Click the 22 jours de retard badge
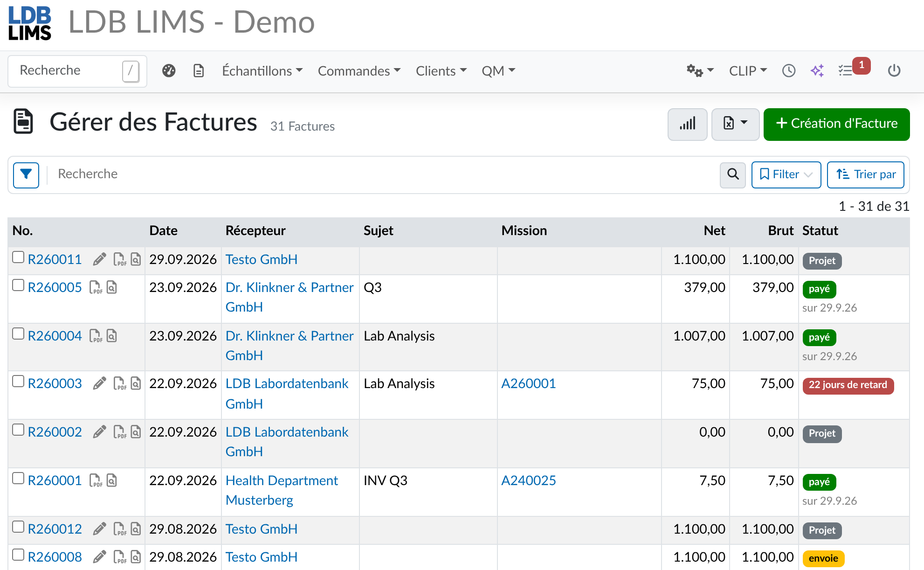Screen dimensions: 924x570 pyautogui.click(x=848, y=385)
